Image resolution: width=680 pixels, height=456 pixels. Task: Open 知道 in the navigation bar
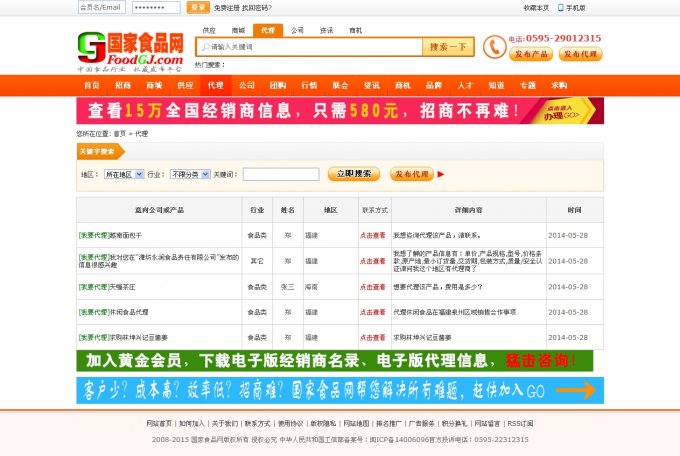(497, 85)
